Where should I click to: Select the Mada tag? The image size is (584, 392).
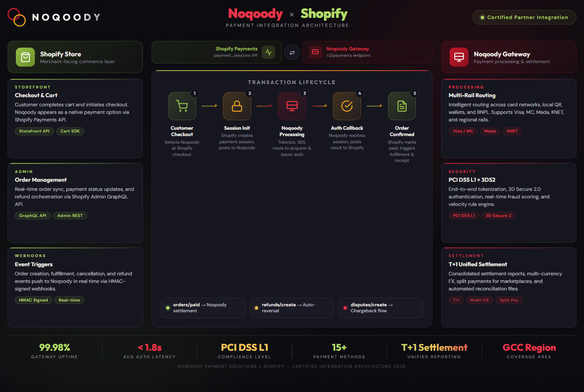[490, 131]
